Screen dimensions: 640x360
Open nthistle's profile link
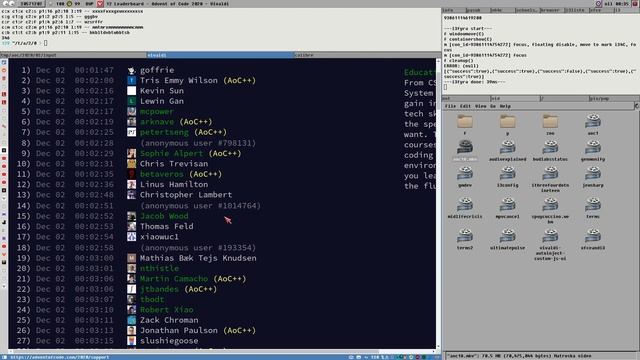tap(159, 268)
